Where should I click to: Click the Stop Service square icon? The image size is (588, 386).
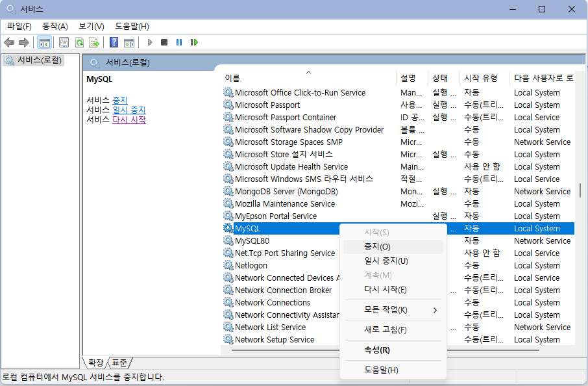tap(164, 42)
